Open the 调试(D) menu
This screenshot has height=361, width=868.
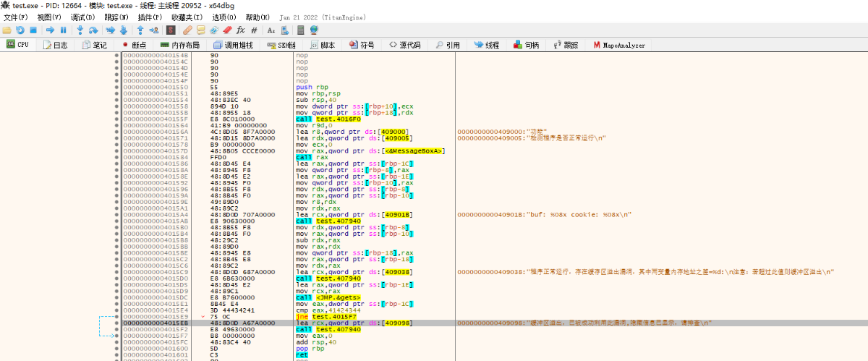82,17
